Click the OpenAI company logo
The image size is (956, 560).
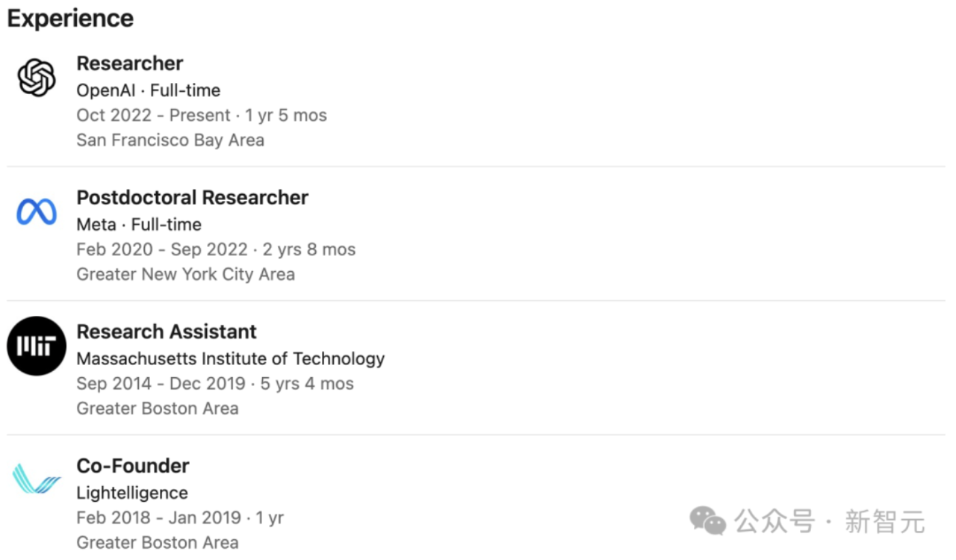[37, 78]
